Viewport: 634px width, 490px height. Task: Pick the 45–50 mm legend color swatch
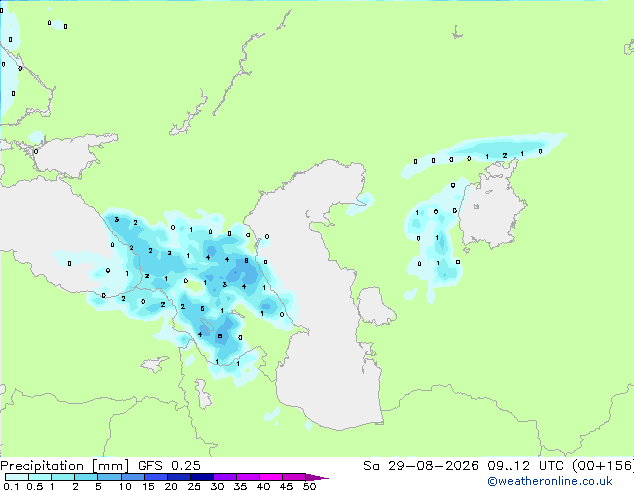click(294, 477)
